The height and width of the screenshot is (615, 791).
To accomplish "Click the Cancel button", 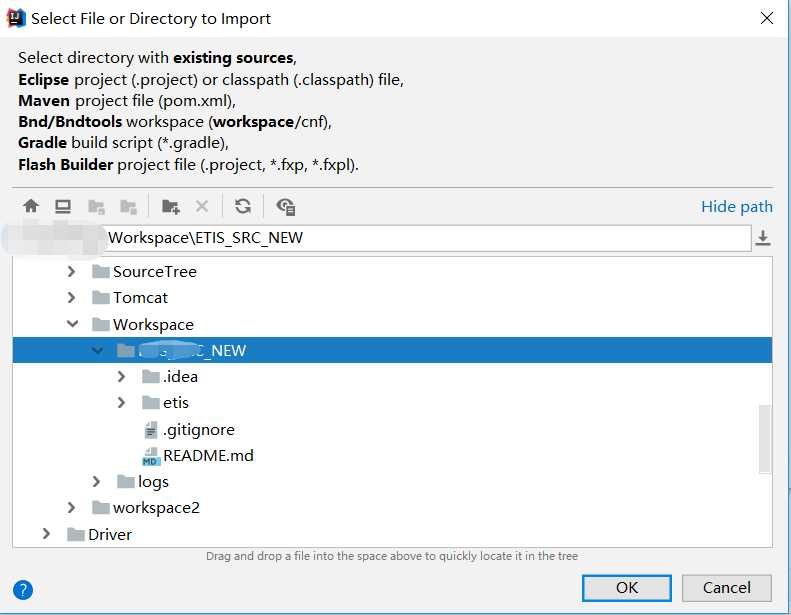I will 726,588.
